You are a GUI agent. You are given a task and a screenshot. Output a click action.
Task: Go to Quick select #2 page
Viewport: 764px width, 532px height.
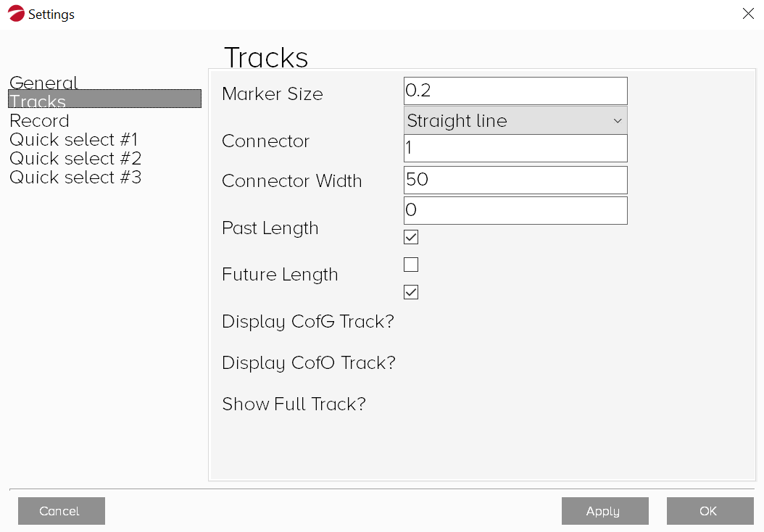75,158
